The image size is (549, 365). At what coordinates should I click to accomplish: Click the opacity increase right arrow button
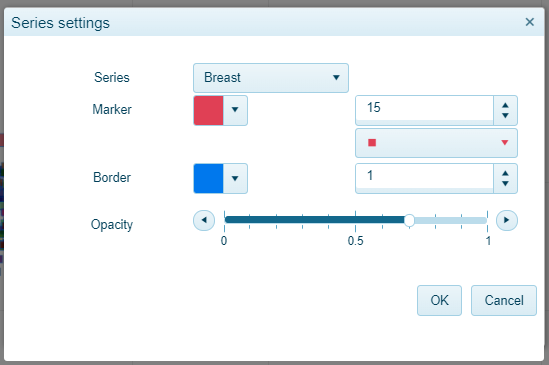click(x=506, y=220)
